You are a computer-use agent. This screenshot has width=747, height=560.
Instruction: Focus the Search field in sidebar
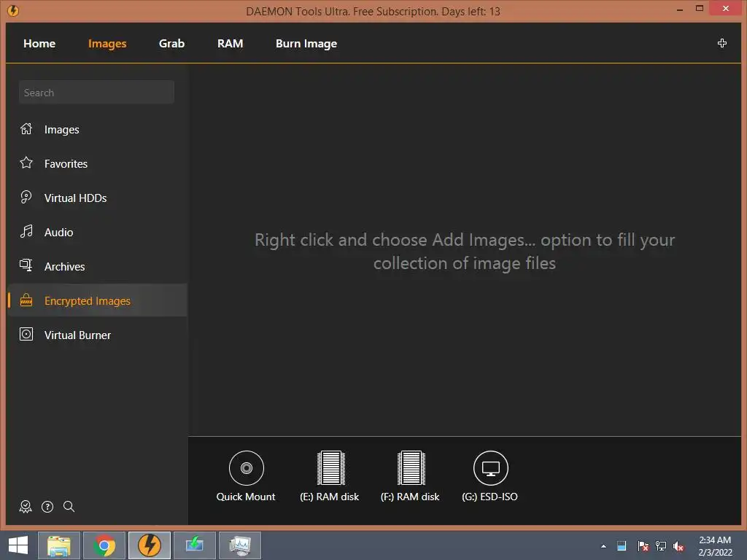(x=96, y=92)
